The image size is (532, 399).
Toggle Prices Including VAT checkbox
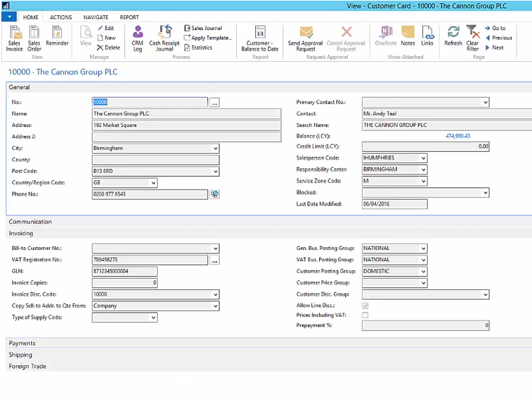point(365,315)
